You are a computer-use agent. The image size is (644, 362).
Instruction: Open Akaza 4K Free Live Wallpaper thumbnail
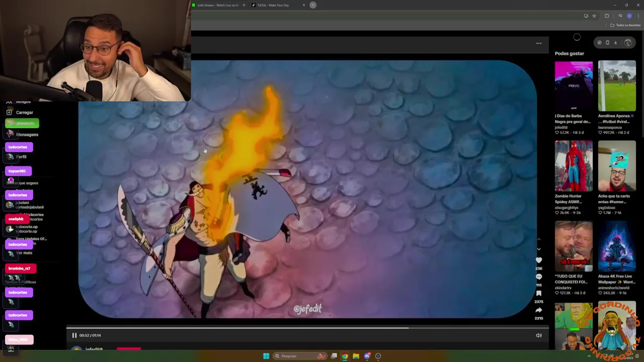(x=617, y=246)
